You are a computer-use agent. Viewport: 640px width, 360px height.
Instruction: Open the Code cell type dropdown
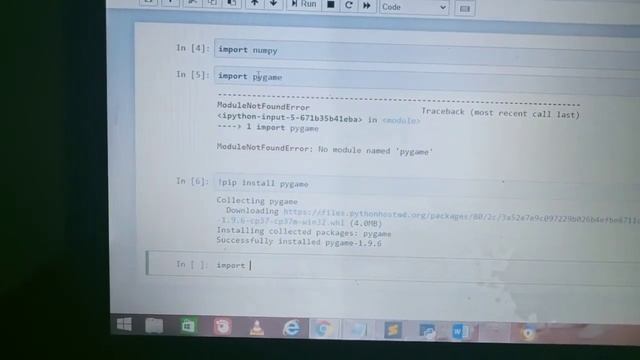[414, 7]
